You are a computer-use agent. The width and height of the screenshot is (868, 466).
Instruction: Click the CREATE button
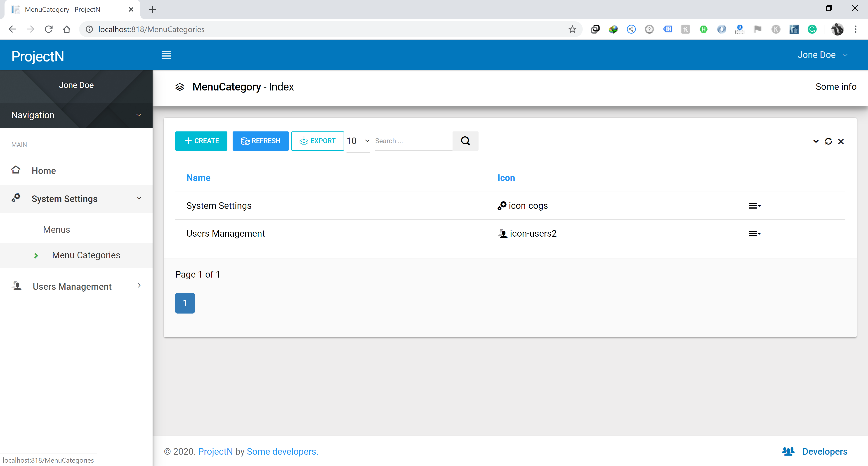click(201, 141)
